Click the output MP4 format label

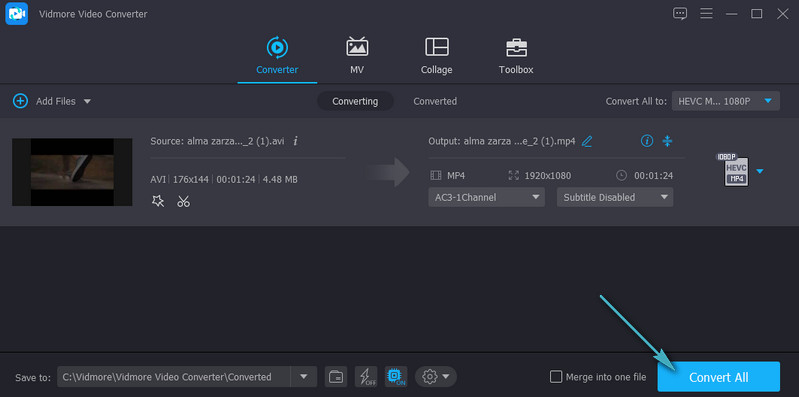pyautogui.click(x=456, y=176)
